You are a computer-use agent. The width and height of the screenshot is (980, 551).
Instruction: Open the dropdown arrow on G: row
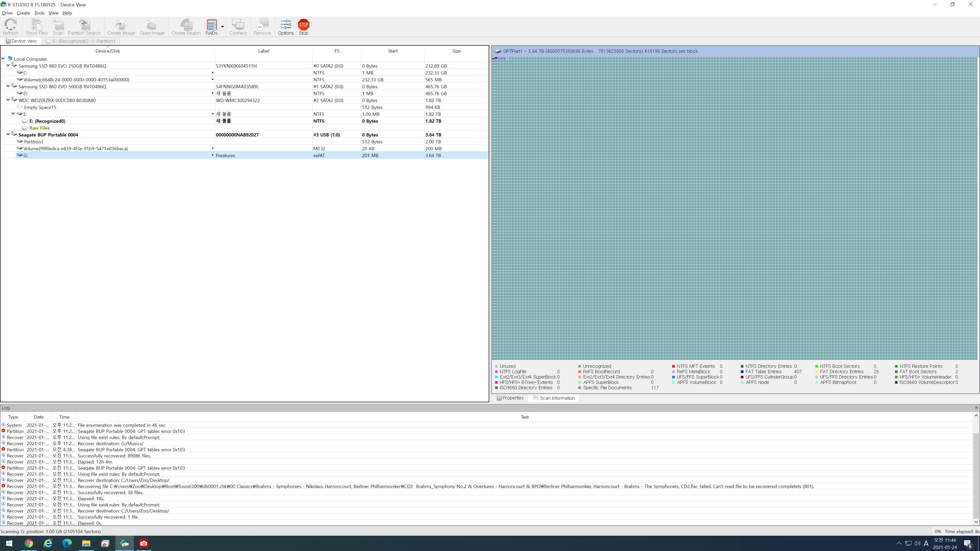point(213,156)
